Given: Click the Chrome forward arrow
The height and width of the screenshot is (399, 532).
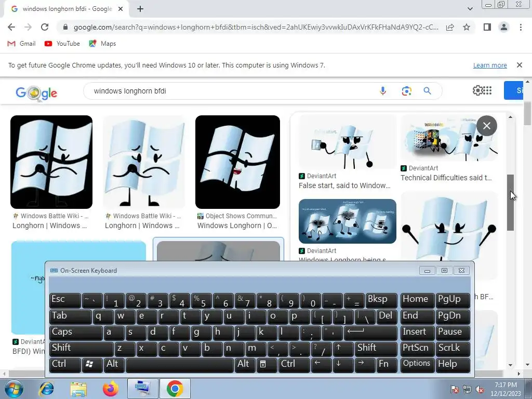Looking at the screenshot, I should pyautogui.click(x=28, y=27).
